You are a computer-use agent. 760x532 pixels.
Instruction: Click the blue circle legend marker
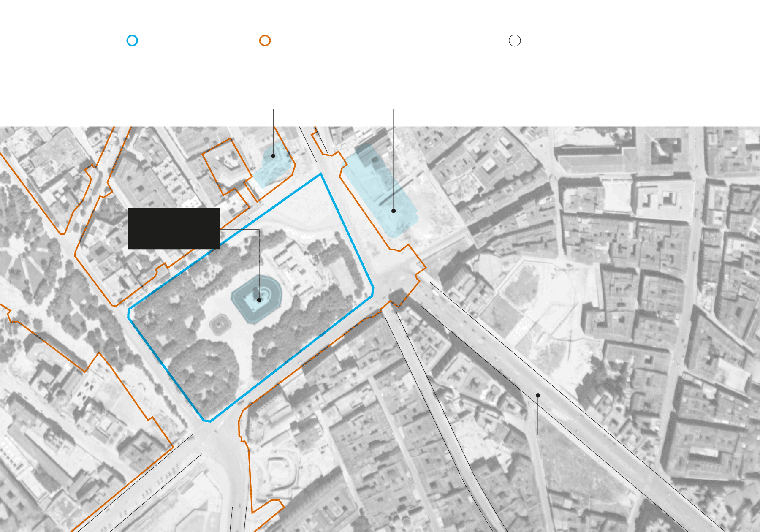(132, 41)
